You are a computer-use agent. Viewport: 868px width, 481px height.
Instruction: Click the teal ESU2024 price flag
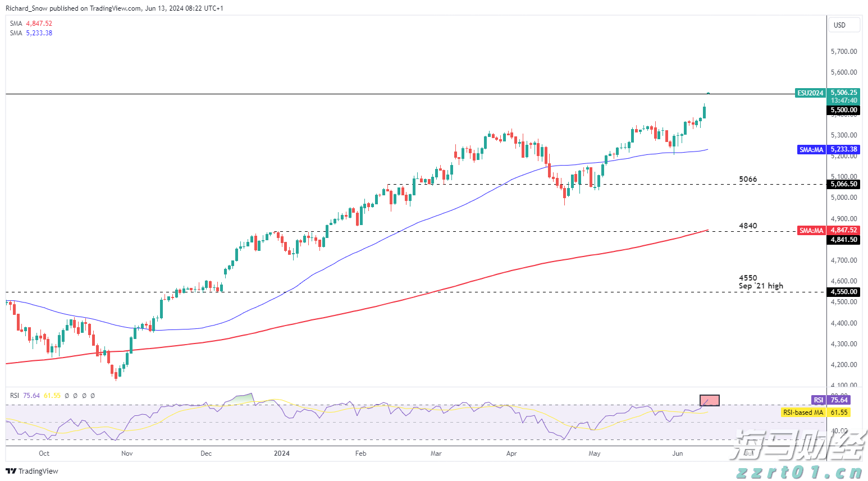coord(810,93)
